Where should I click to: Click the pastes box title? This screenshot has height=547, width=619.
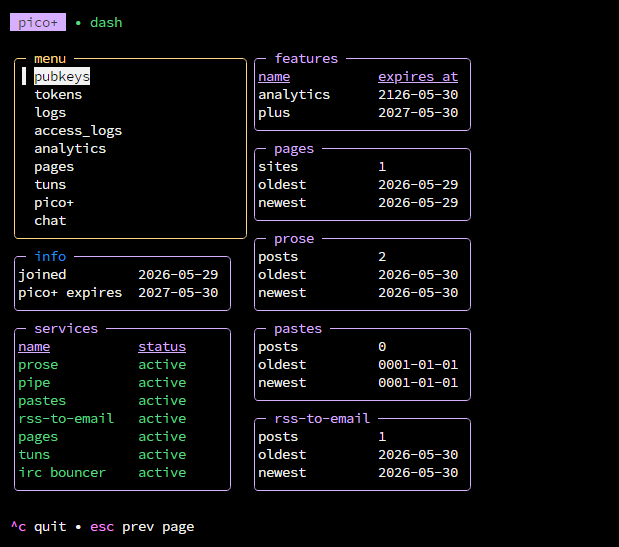tap(298, 328)
